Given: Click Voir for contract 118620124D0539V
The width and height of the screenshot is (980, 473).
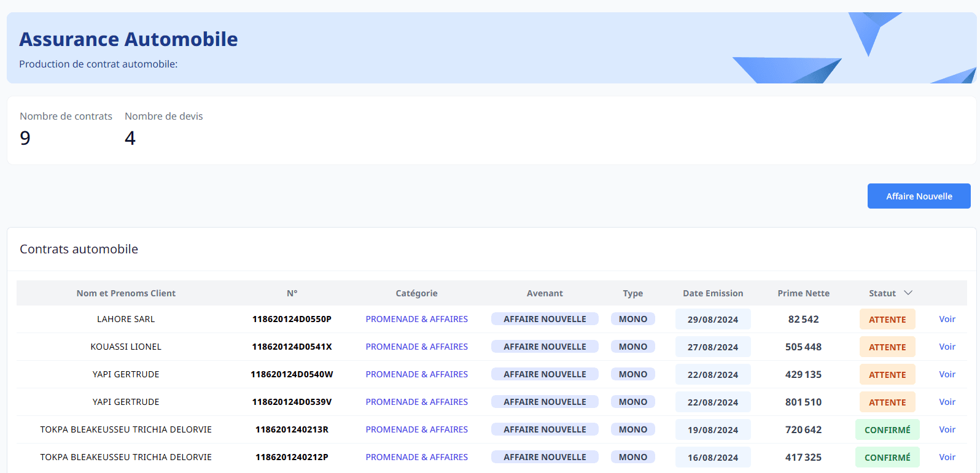Looking at the screenshot, I should (947, 402).
